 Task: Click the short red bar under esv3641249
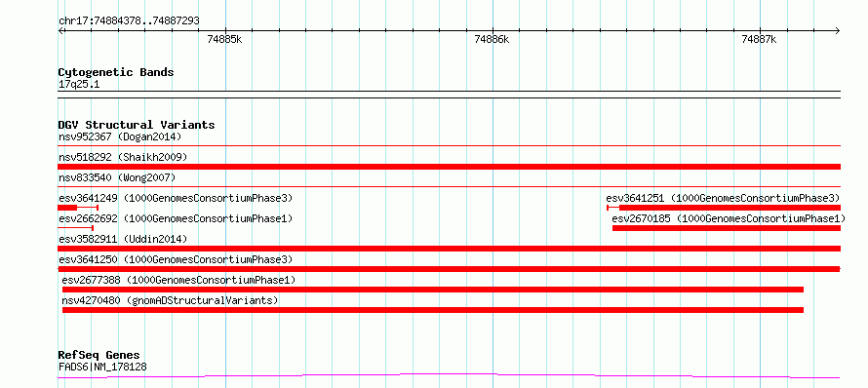pyautogui.click(x=77, y=208)
